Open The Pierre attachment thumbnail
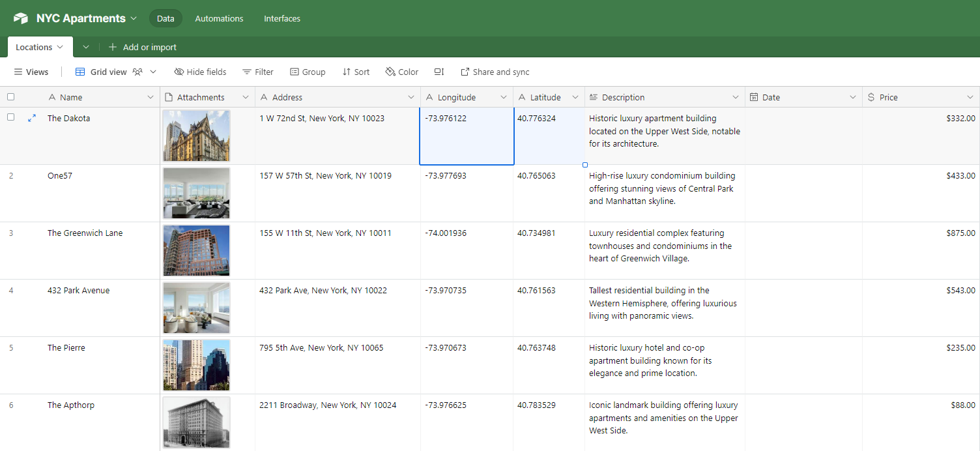This screenshot has width=980, height=451. click(196, 365)
